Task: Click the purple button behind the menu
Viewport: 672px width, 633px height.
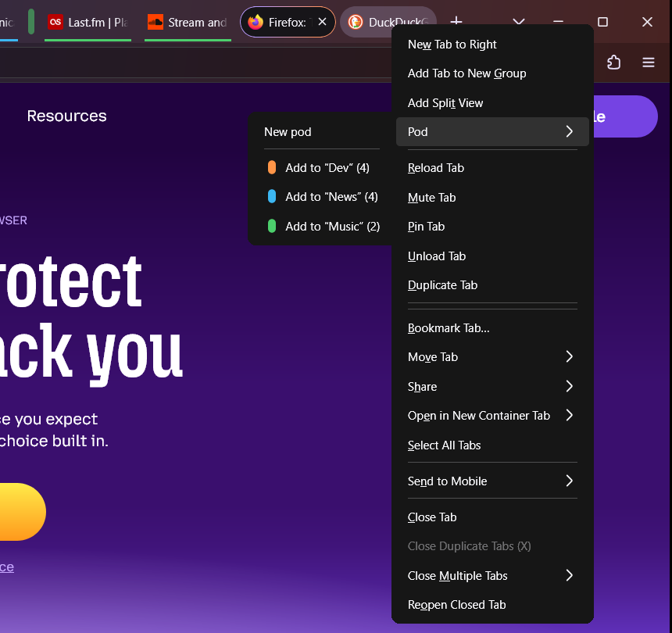Action: tap(625, 116)
